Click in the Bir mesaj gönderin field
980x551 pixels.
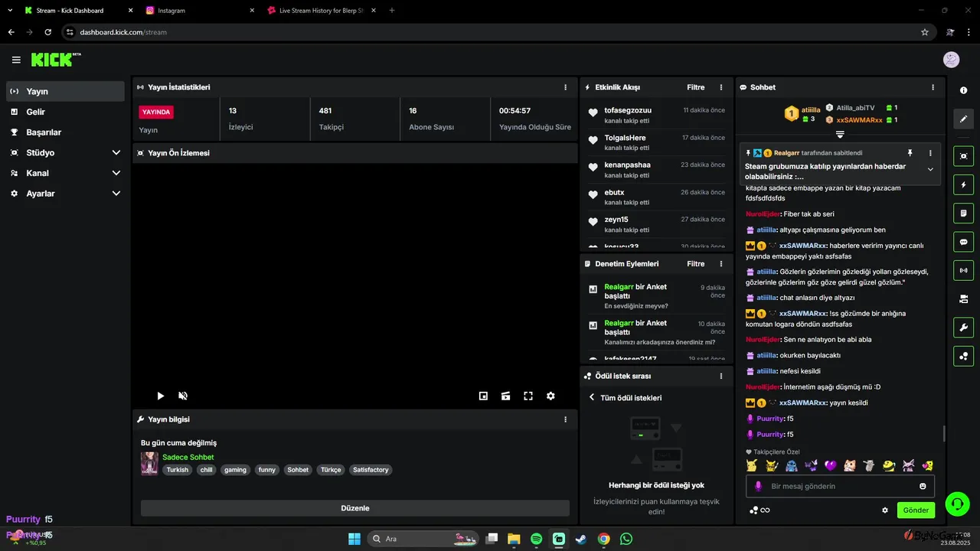840,486
